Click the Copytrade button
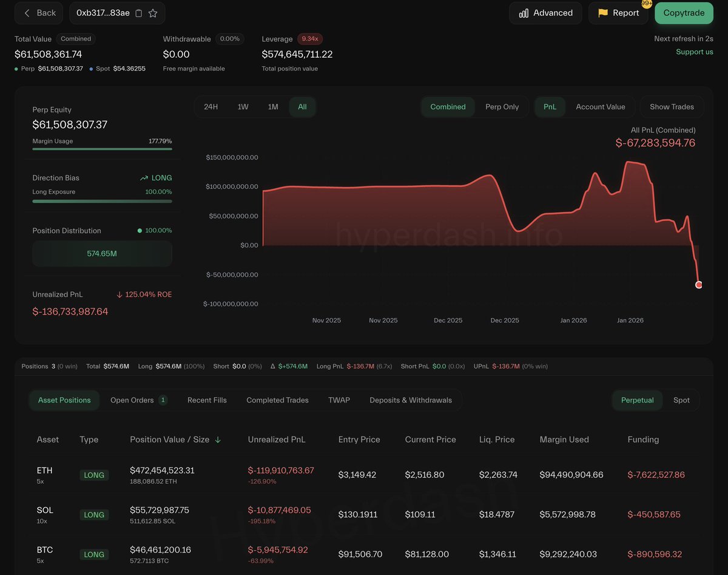Image resolution: width=728 pixels, height=575 pixels. coord(684,13)
